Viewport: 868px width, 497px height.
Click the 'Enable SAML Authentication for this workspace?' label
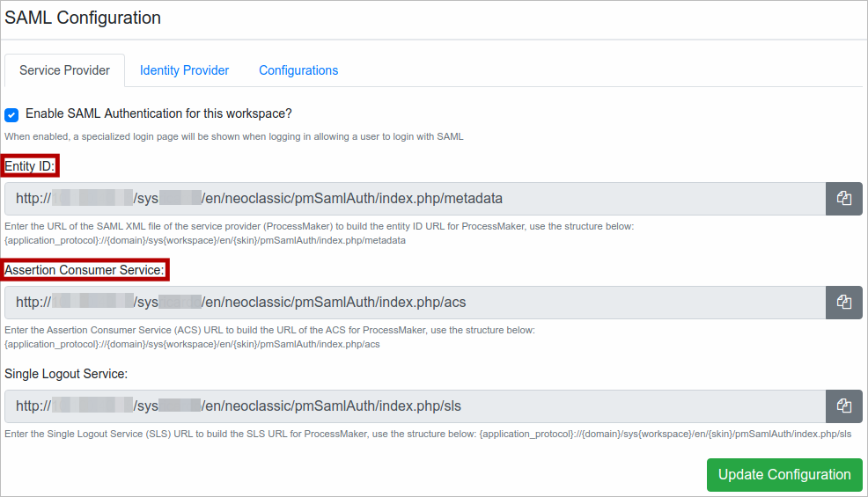click(158, 113)
